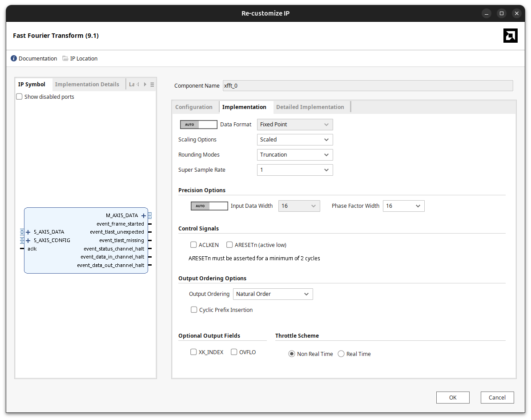This screenshot has width=531, height=420.
Task: Select the IP Symbol tab
Action: (x=32, y=85)
